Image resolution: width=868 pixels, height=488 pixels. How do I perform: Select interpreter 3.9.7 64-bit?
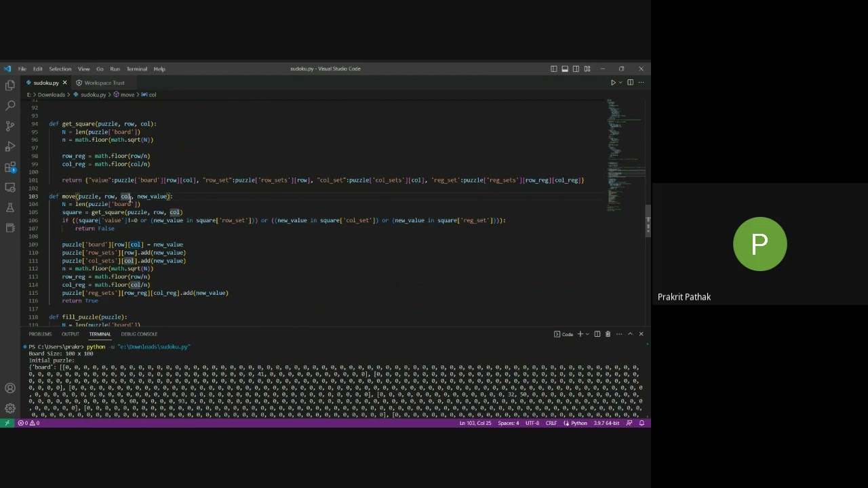[x=606, y=423]
